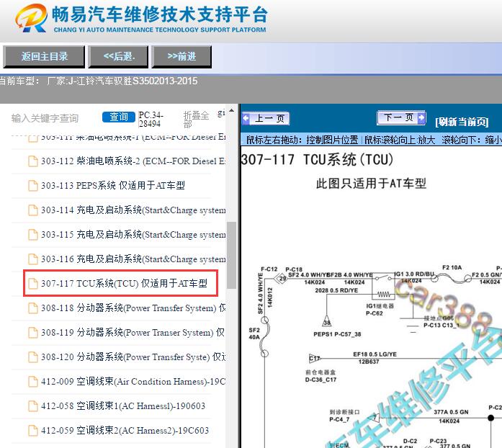Click the left arrow icon on 上一页
Screen dimensions: 502x448
(x=246, y=119)
